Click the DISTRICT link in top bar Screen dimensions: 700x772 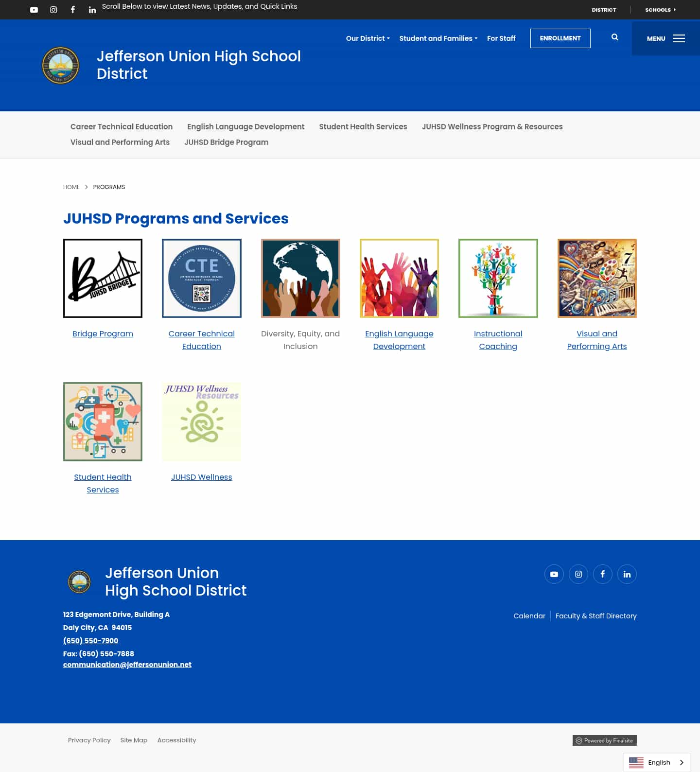coord(604,10)
